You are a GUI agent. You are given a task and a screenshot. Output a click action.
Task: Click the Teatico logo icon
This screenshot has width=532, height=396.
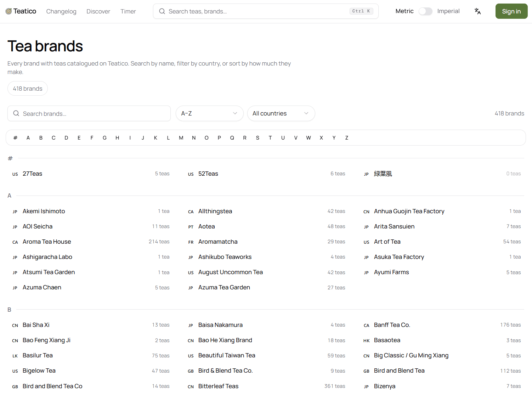pos(9,11)
